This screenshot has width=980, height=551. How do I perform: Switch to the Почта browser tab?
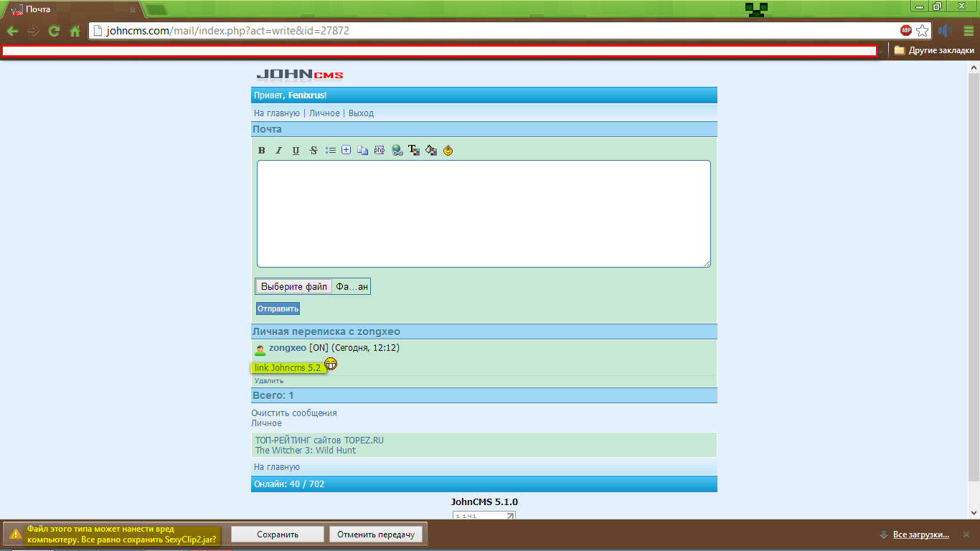pos(72,9)
